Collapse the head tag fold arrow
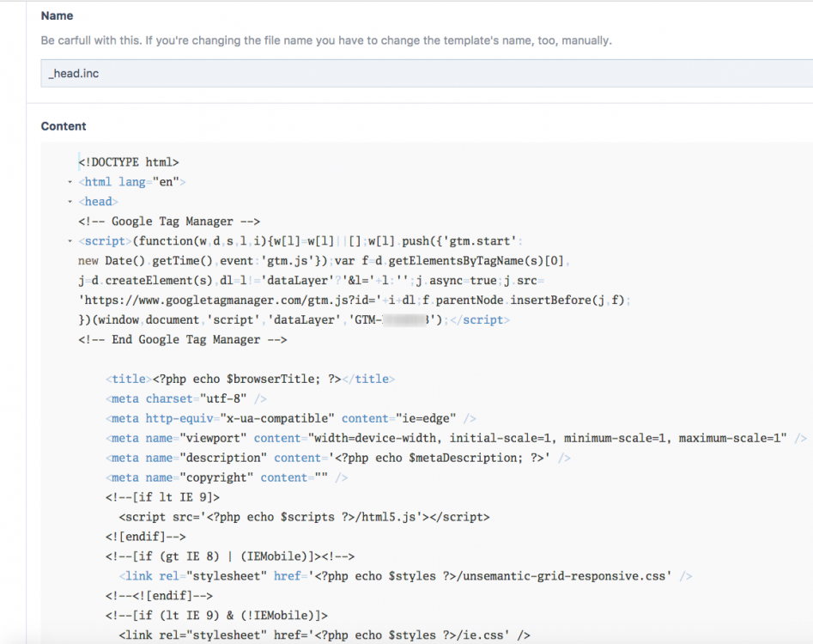This screenshot has width=813, height=644. tap(70, 202)
